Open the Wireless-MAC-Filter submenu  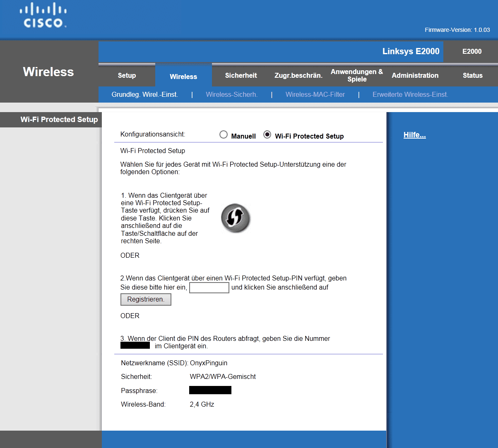pos(315,94)
